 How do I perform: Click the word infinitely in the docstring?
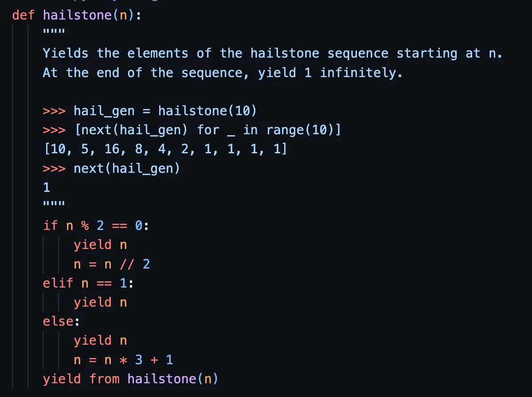(x=361, y=73)
